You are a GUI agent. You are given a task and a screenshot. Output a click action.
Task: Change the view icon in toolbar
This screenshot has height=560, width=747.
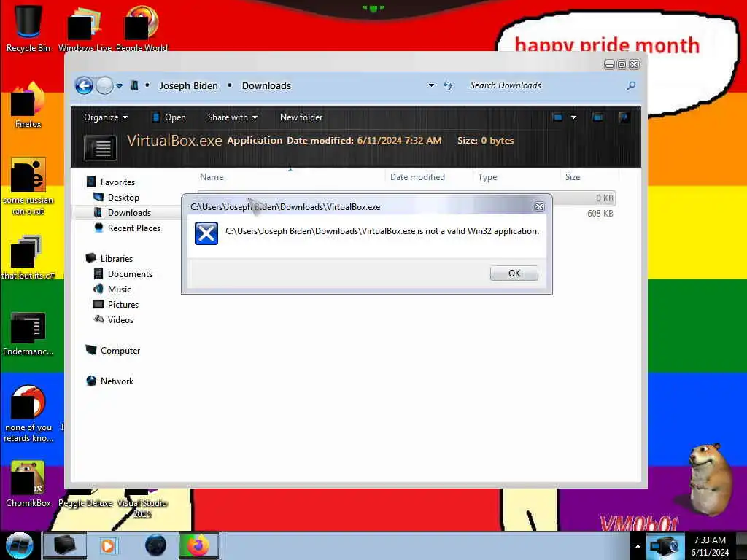[557, 117]
